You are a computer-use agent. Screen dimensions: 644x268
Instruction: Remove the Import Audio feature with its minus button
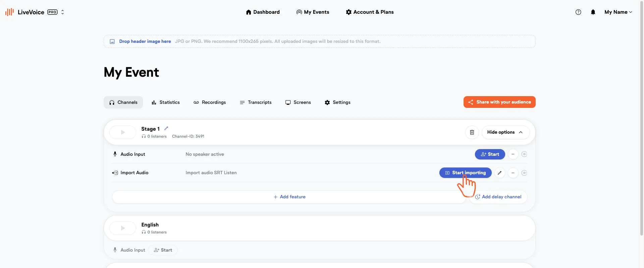(513, 173)
